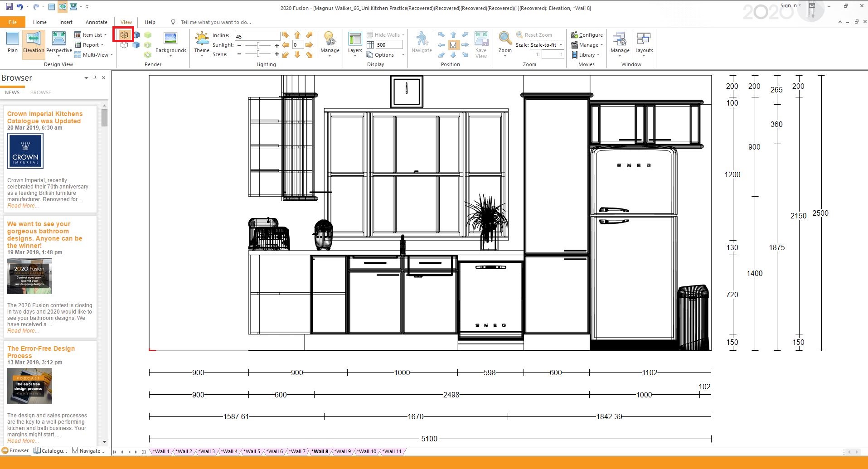The width and height of the screenshot is (868, 469).
Task: Toggle elevation view in quick access toolbar
Action: tap(62, 7)
